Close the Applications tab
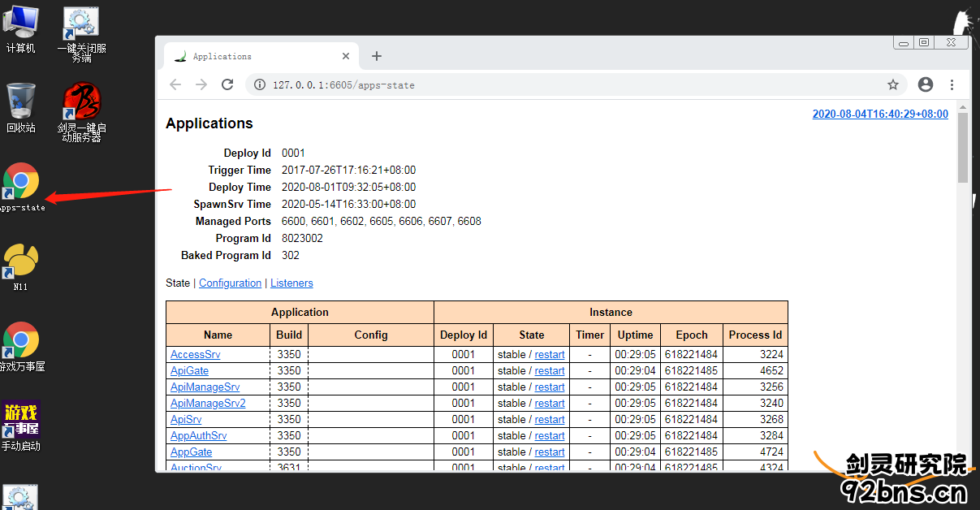Image resolution: width=980 pixels, height=510 pixels. coord(346,56)
